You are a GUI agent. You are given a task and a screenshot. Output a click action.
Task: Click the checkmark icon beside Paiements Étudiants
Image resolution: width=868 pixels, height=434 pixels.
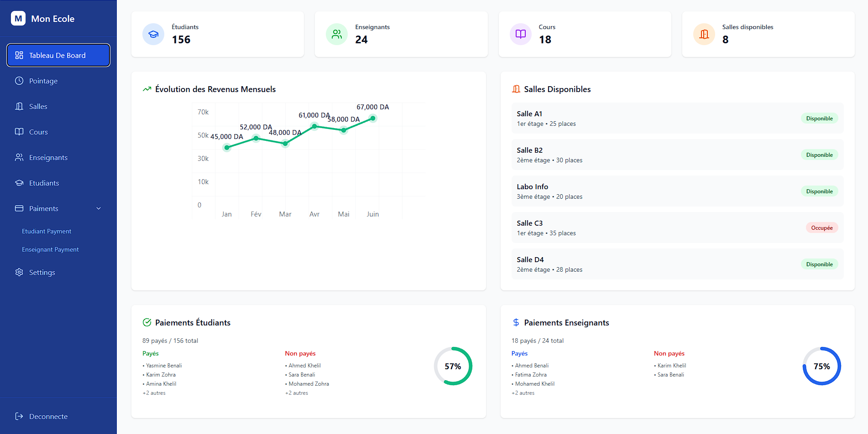[147, 322]
